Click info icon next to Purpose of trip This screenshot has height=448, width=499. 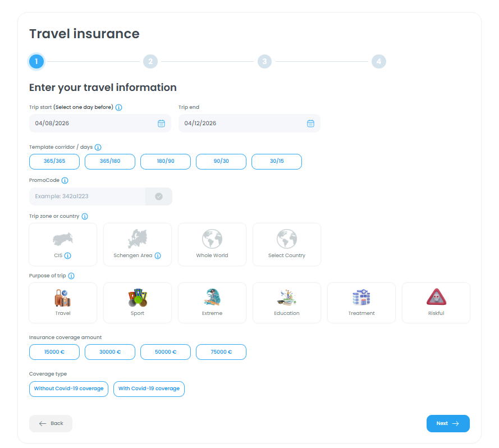click(x=71, y=276)
